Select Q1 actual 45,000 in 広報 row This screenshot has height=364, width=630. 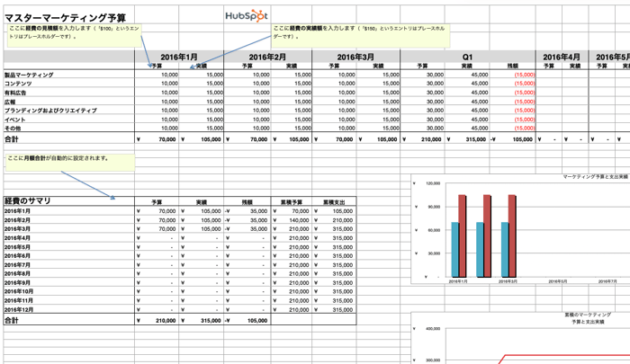(467, 102)
